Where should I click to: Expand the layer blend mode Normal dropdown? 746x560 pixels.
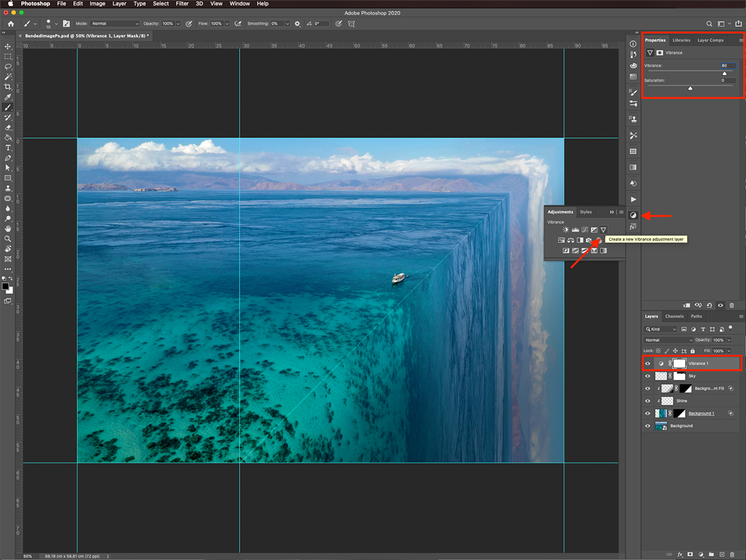668,340
